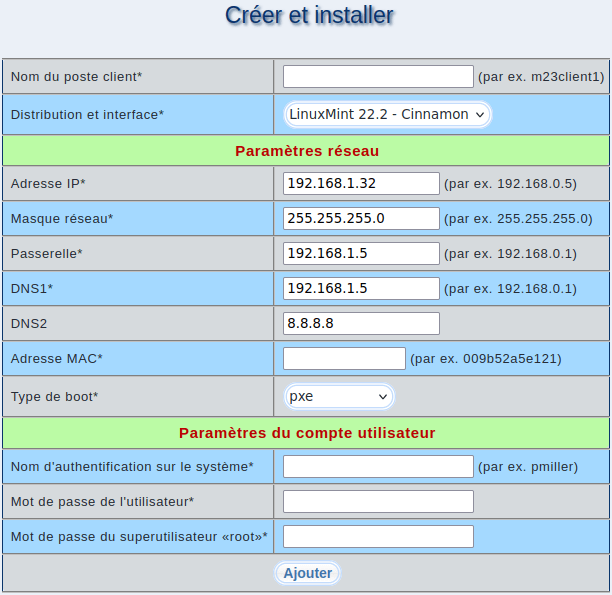Click the example hint '(par ex. 009b52a5e121)'
612x595 pixels.
pyautogui.click(x=486, y=358)
